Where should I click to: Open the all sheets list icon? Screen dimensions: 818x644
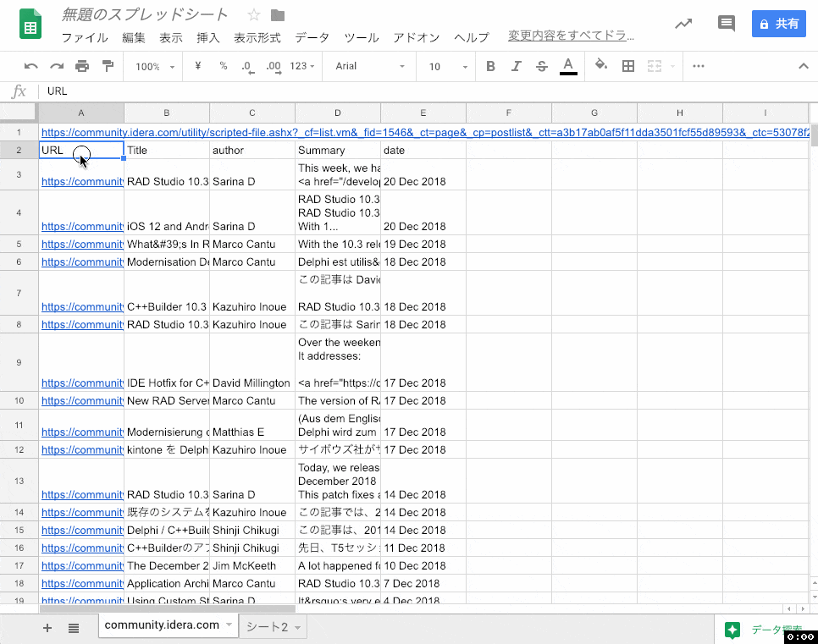[x=74, y=629]
